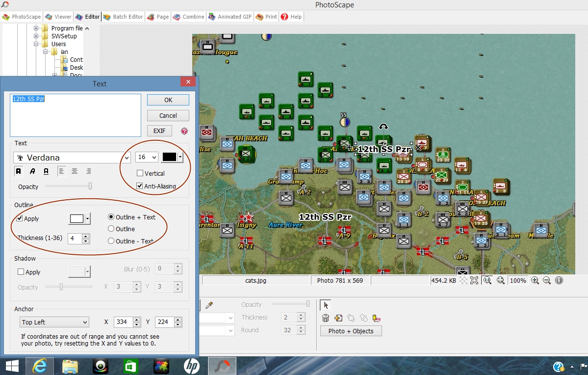Uncheck the Anti-Aliasing checkbox
This screenshot has height=375, width=588.
[140, 186]
